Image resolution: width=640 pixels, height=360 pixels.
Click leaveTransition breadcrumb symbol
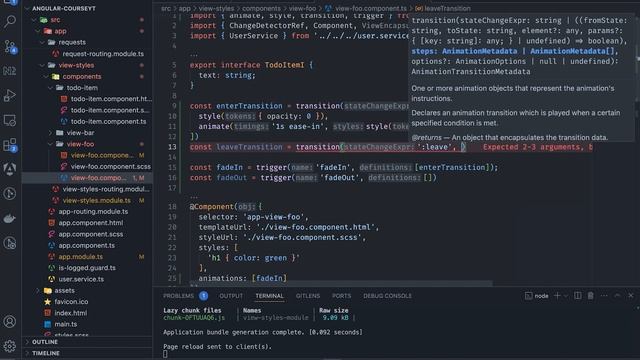click(x=447, y=8)
